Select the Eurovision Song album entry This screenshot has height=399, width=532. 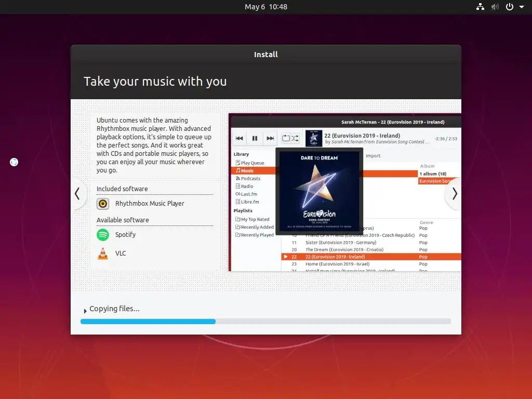[440, 181]
